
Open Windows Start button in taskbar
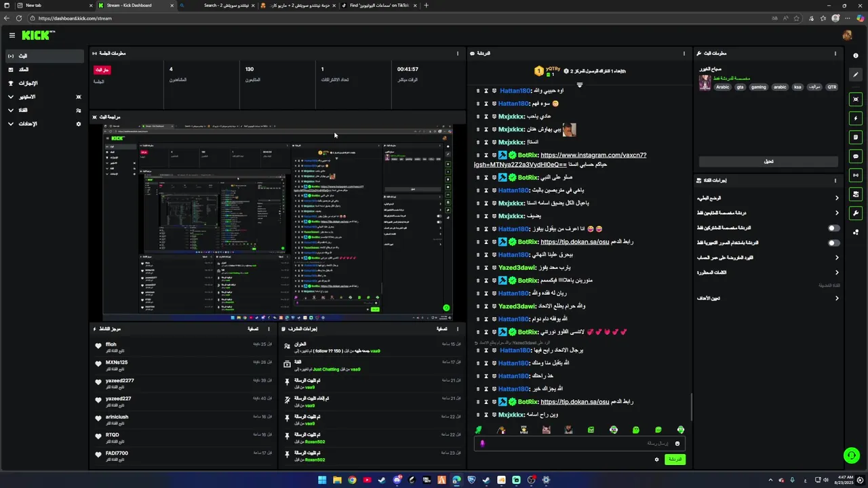pos(322,480)
